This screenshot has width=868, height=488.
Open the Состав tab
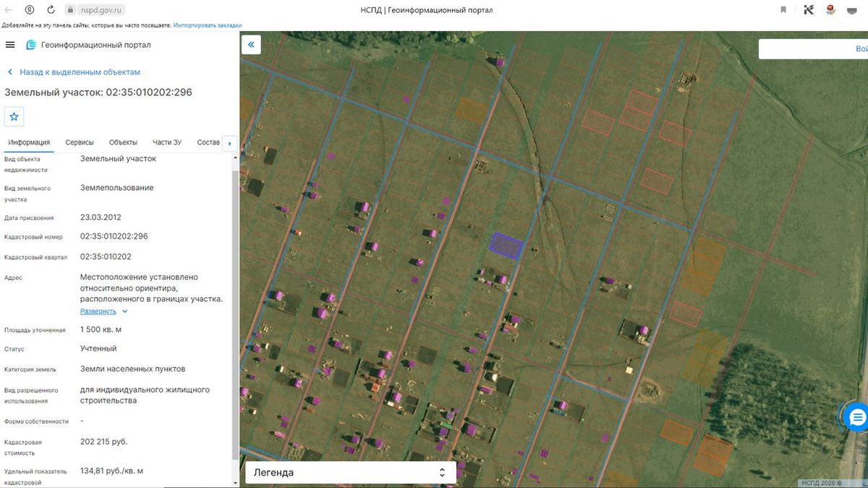tap(208, 142)
